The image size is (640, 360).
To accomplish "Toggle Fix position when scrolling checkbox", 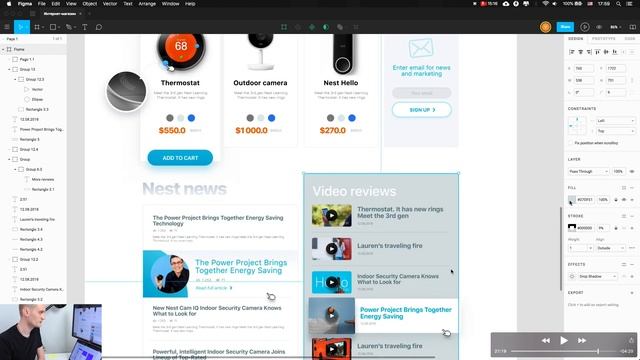I will pyautogui.click(x=571, y=143).
